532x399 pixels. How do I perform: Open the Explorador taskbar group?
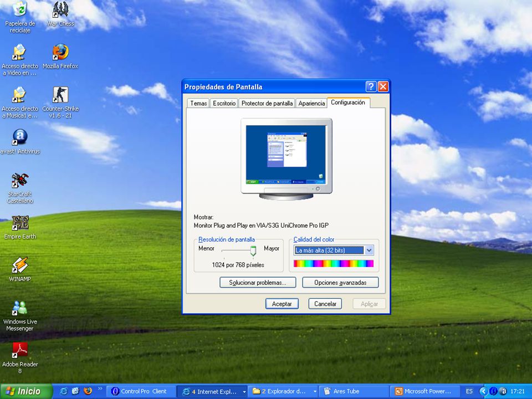point(283,392)
